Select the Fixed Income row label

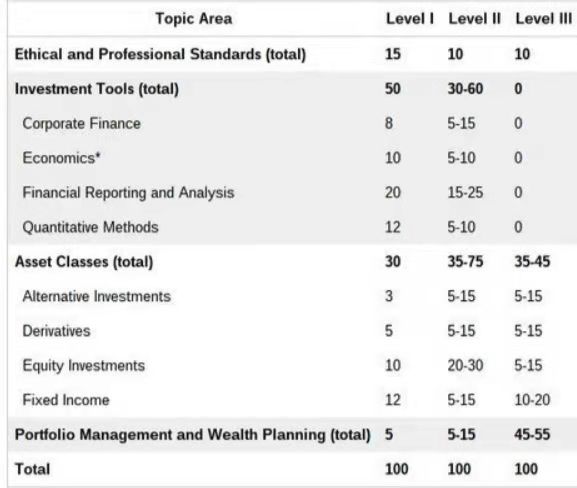pyautogui.click(x=66, y=400)
